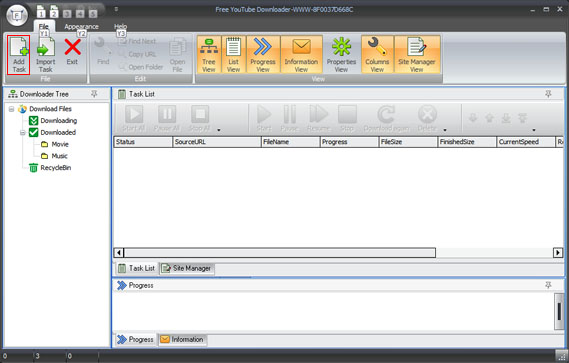Click Copy URL in Edit group
This screenshot has height=363, width=569.
pyautogui.click(x=138, y=54)
